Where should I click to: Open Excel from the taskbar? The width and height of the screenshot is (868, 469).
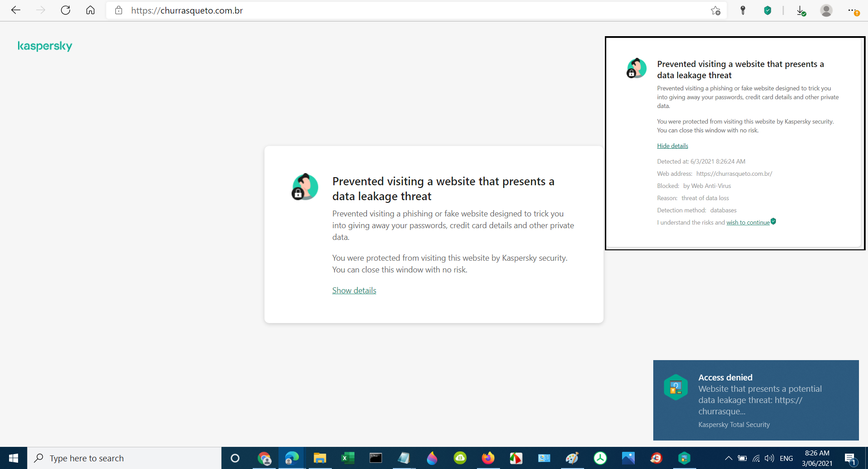point(348,458)
